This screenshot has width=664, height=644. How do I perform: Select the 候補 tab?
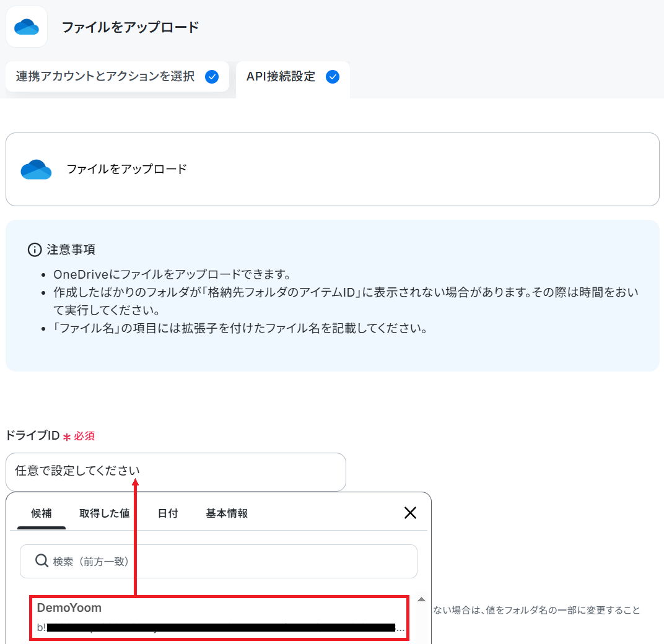41,513
